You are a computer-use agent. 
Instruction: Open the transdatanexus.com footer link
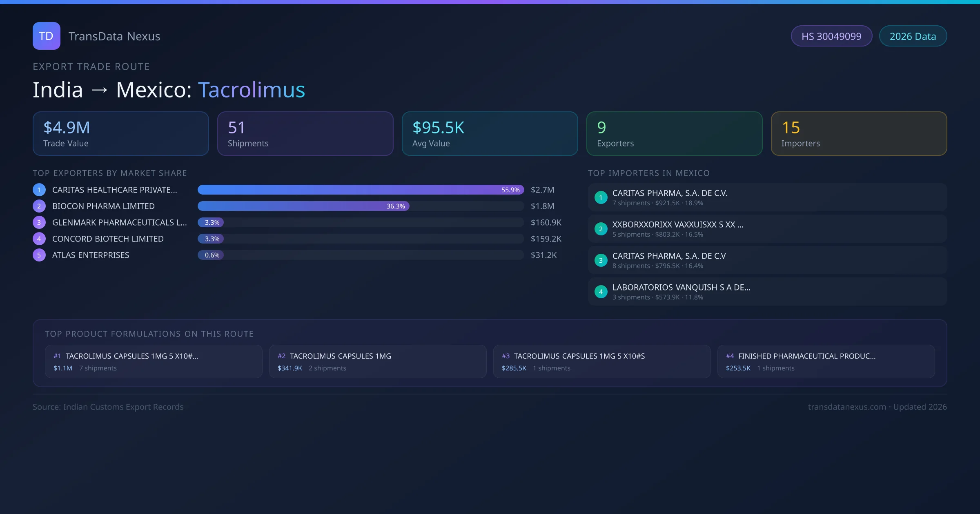coord(847,407)
